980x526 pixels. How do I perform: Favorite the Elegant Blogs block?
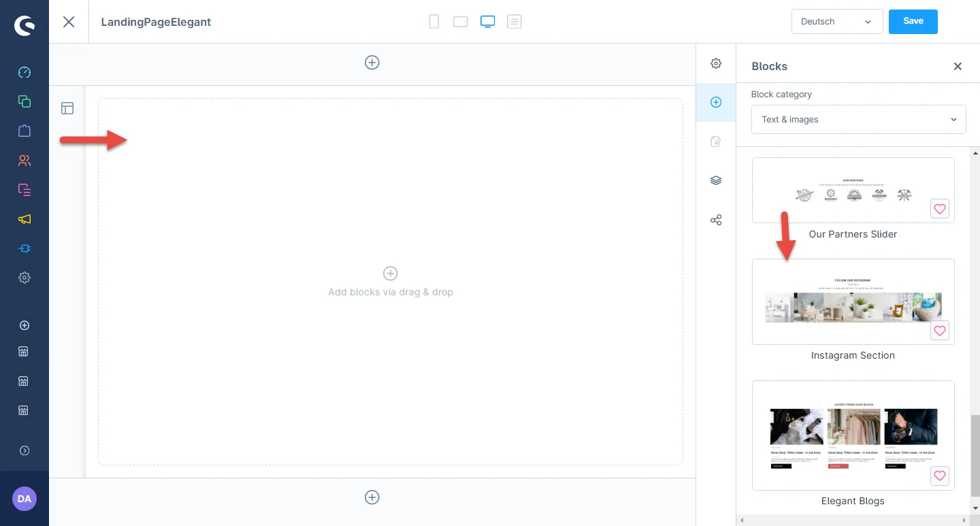(939, 476)
